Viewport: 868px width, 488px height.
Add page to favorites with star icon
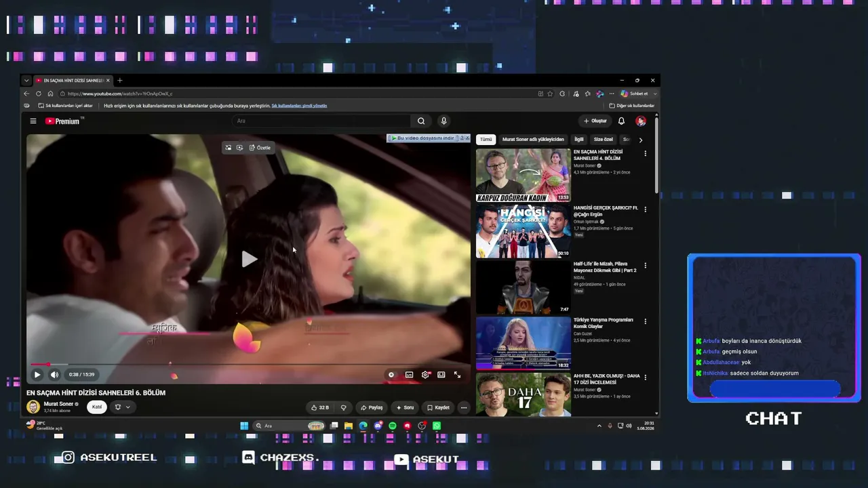coord(550,94)
